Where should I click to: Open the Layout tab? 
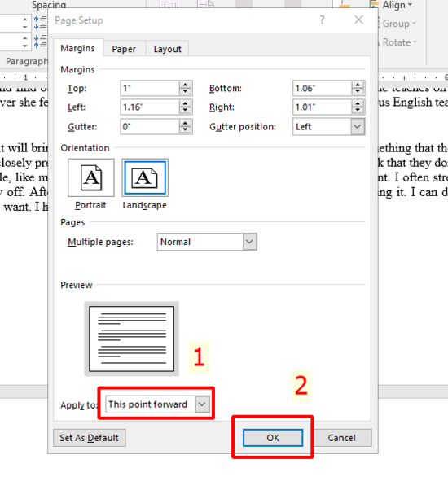click(x=167, y=49)
